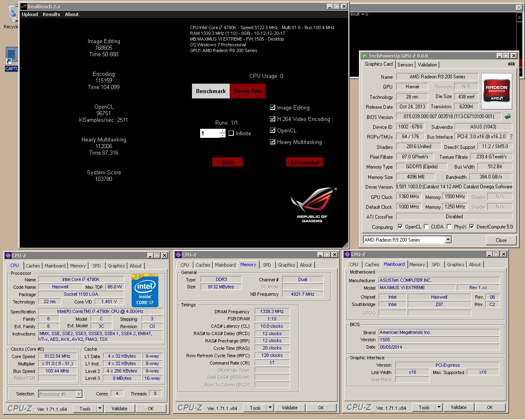Click System Score 103780 text
Viewport: 525px width, 420px height.
104,176
